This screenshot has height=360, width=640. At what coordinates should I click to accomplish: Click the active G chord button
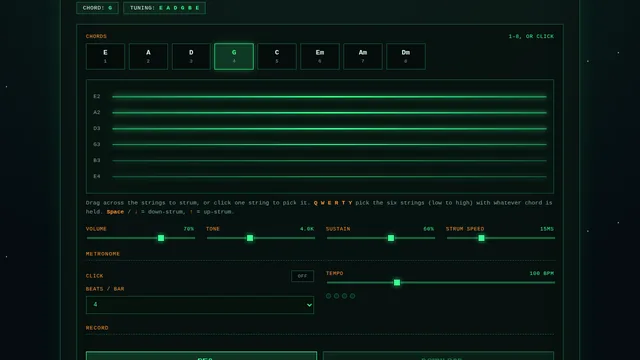[x=234, y=56]
